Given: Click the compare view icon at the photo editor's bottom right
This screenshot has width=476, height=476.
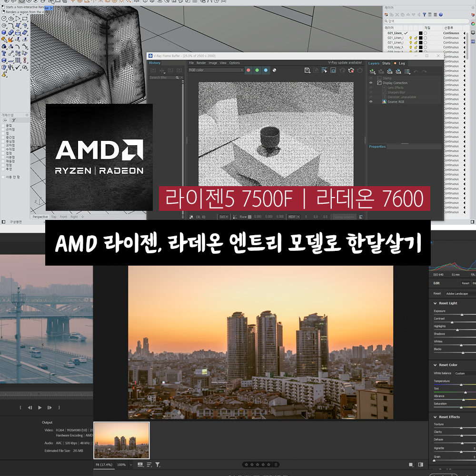Looking at the screenshot, I should (x=420, y=465).
